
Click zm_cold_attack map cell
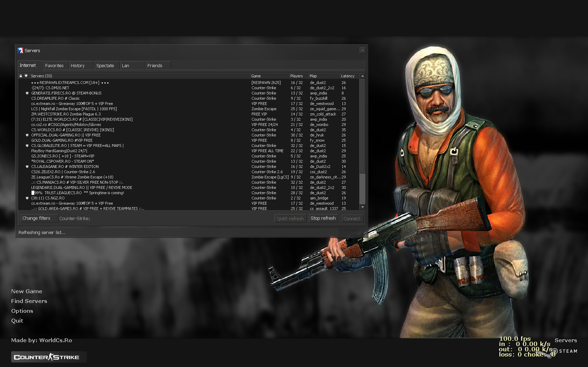coord(323,114)
